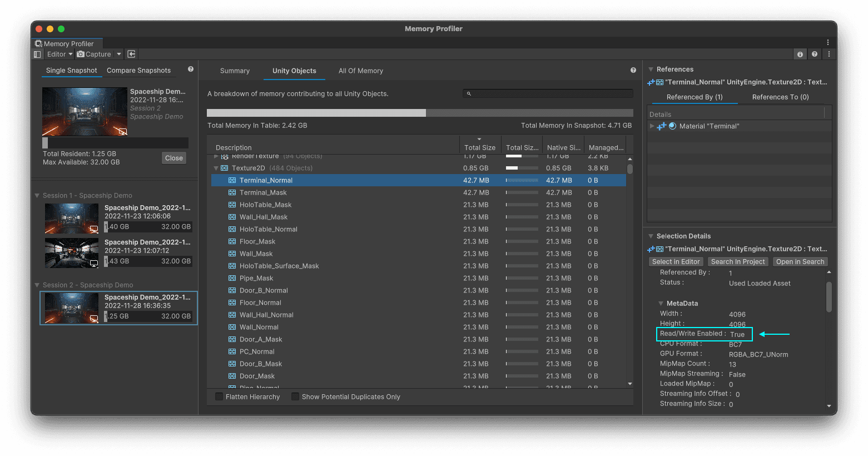This screenshot has height=456, width=868.
Task: Close the open snapshot
Action: (174, 158)
